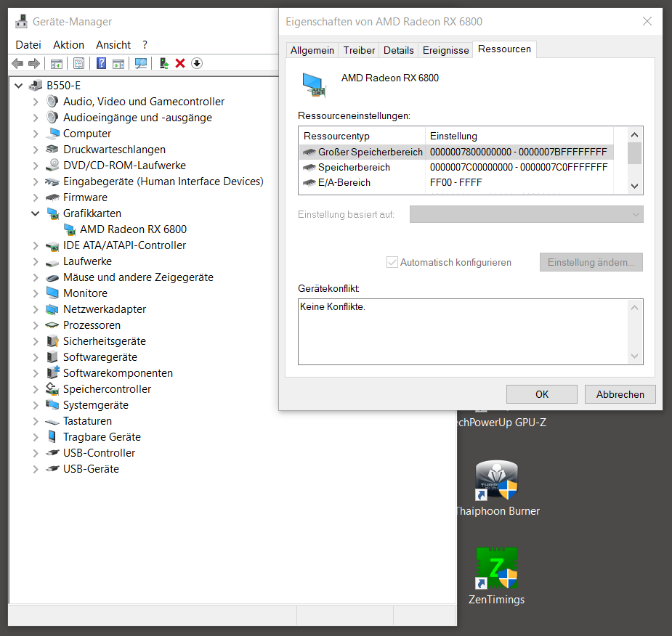Click the Einstellung column header
This screenshot has height=636, width=672.
(519, 136)
